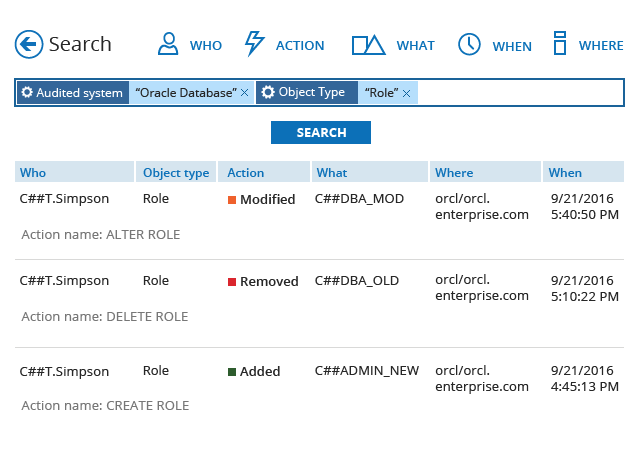The image size is (640, 450).
Task: Choose the WHERE server icon
Action: pyautogui.click(x=560, y=44)
